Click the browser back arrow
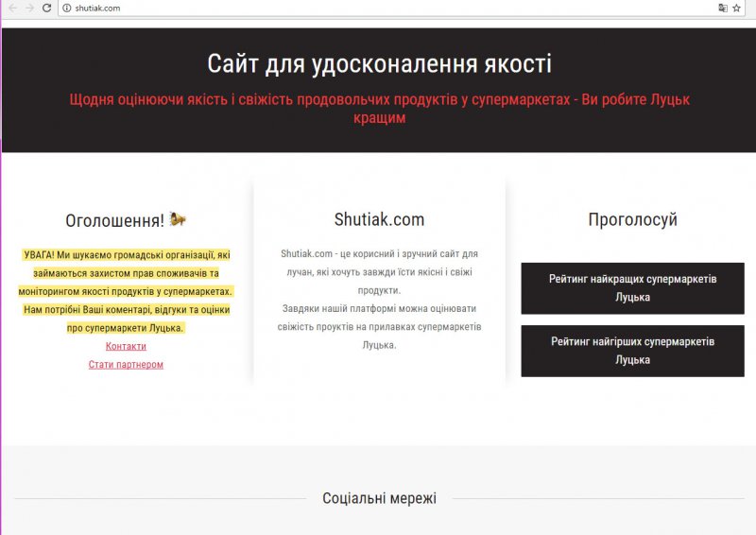 point(12,8)
